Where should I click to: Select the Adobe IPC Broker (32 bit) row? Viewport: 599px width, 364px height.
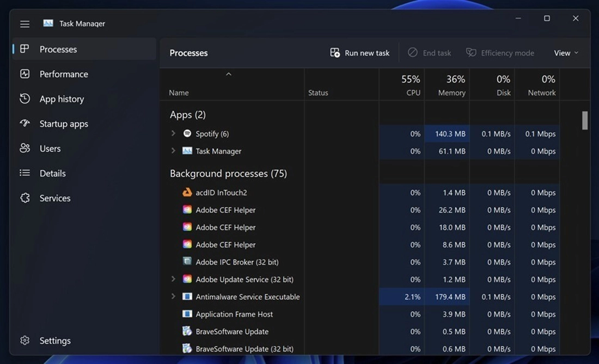[x=360, y=262]
